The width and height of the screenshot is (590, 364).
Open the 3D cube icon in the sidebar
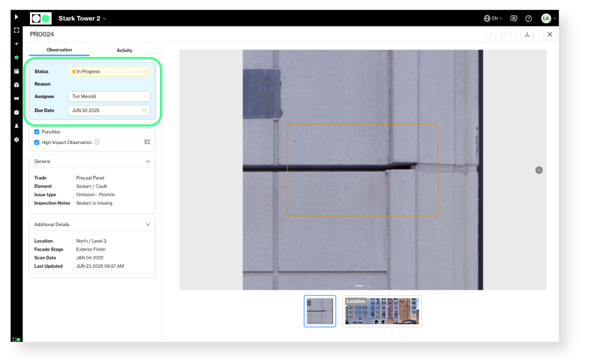[17, 85]
